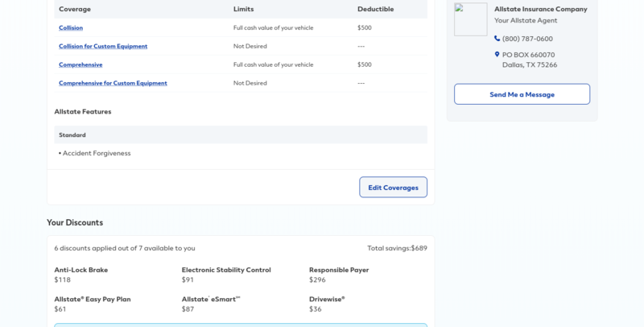Call the agent number (800) 787-0600
The height and width of the screenshot is (327, 644).
pos(527,39)
